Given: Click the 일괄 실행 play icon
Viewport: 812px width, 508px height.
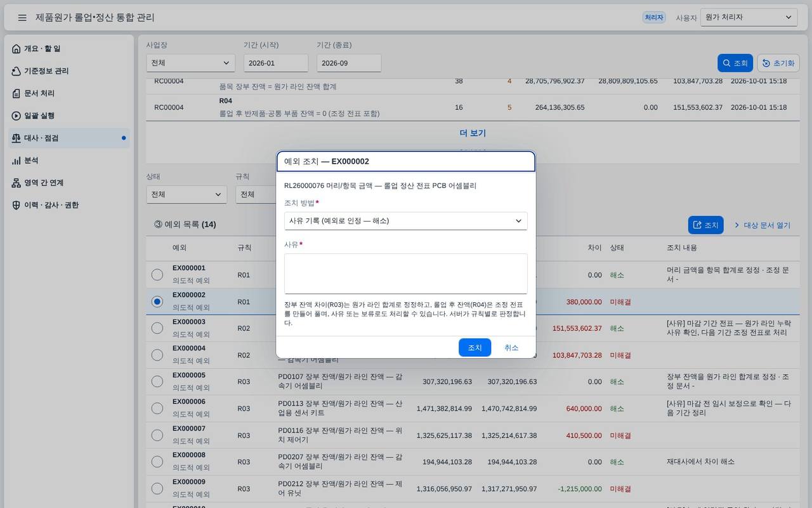Looking at the screenshot, I should (x=16, y=116).
